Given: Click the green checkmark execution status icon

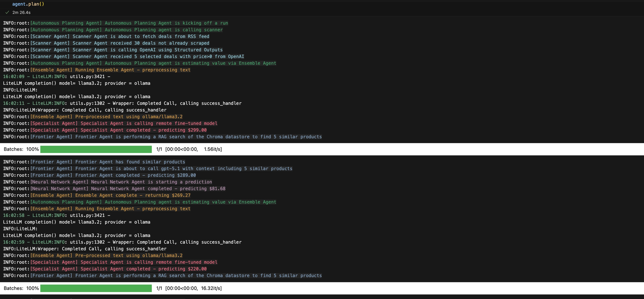Looking at the screenshot, I should tap(7, 13).
